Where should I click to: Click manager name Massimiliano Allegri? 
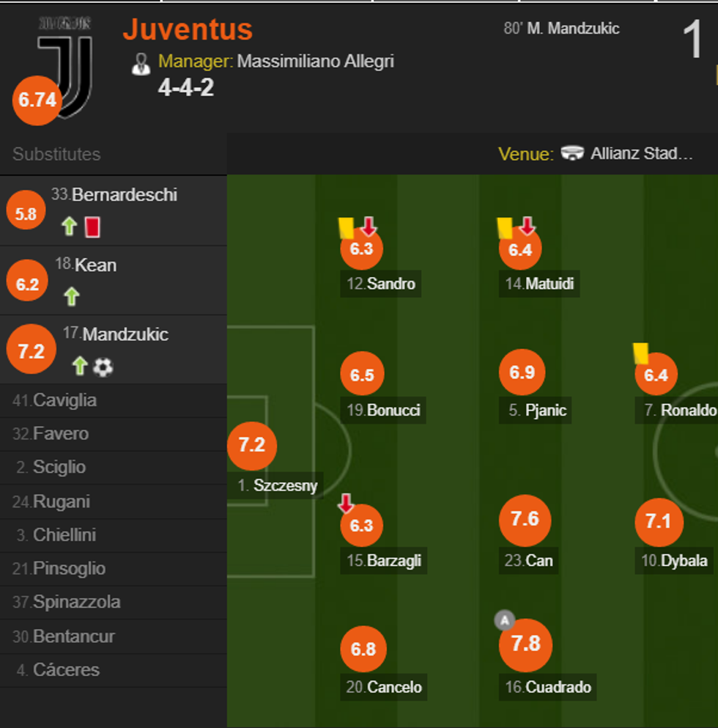pos(315,62)
